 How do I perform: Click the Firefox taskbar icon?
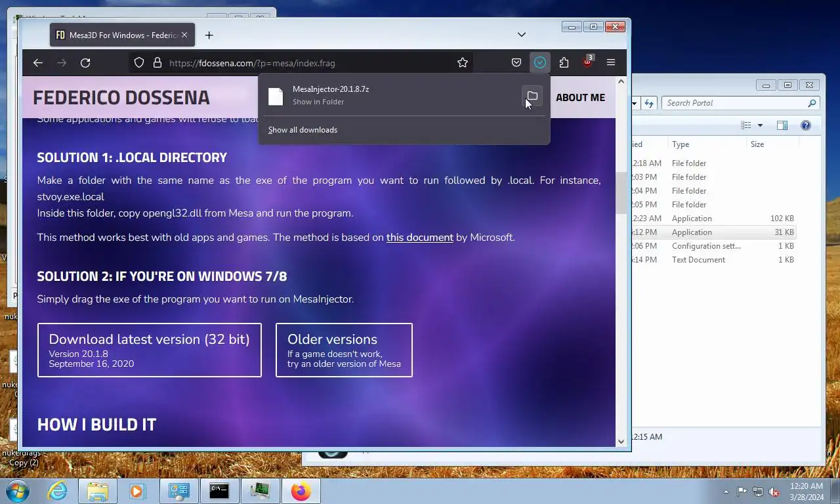(301, 491)
